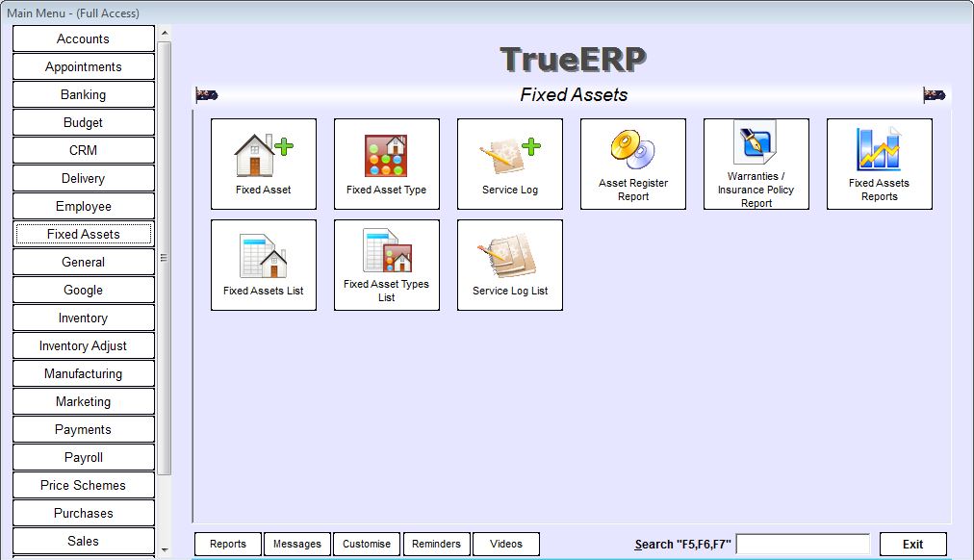The width and height of the screenshot is (974, 560).
Task: Open the Payroll module
Action: [84, 458]
